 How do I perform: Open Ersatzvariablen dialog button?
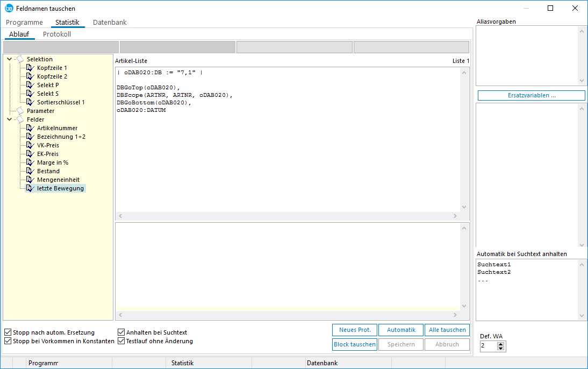pos(531,95)
